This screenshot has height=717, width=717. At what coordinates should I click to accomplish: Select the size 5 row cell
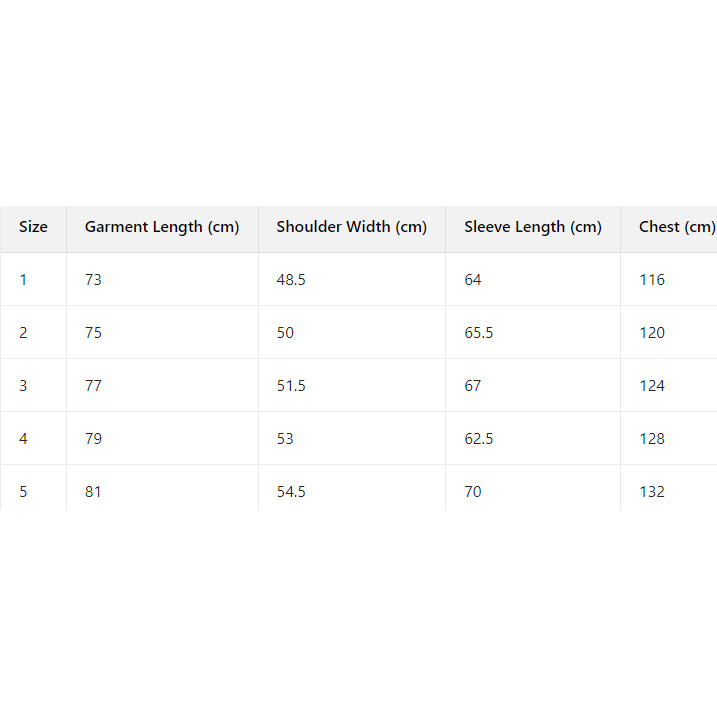[x=24, y=492]
